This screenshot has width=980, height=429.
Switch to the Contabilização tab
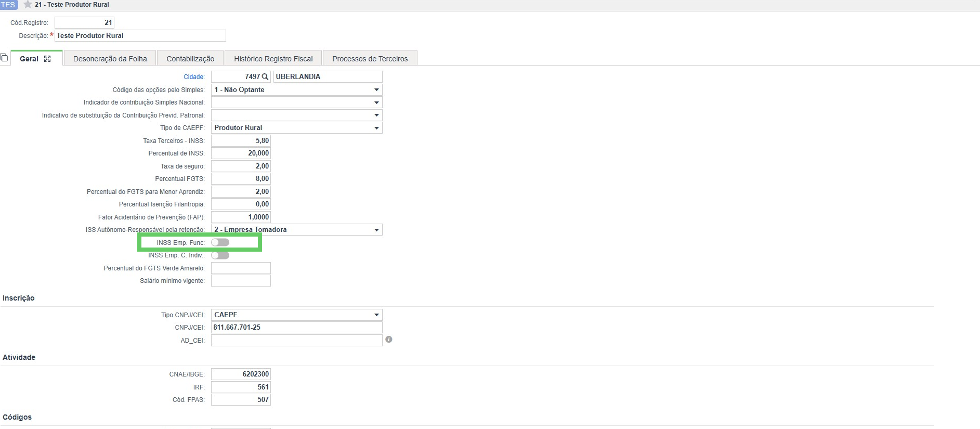click(190, 58)
